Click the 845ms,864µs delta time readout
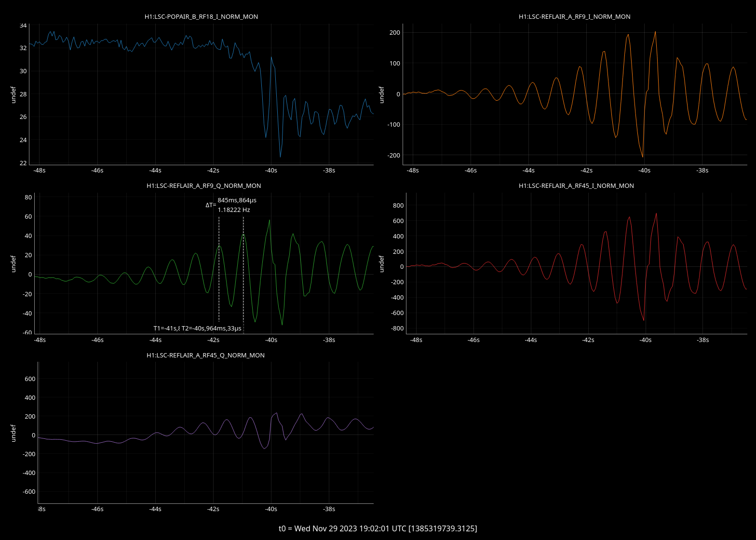 click(237, 200)
